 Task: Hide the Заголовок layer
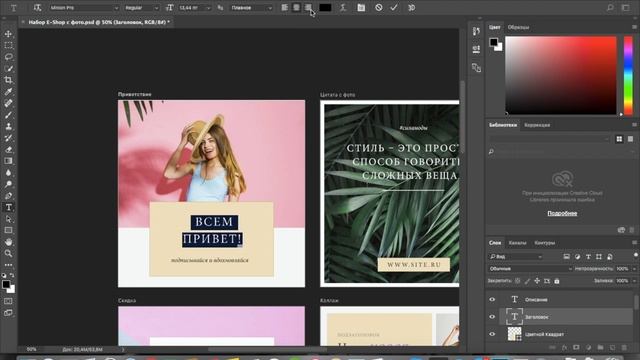coord(492,317)
